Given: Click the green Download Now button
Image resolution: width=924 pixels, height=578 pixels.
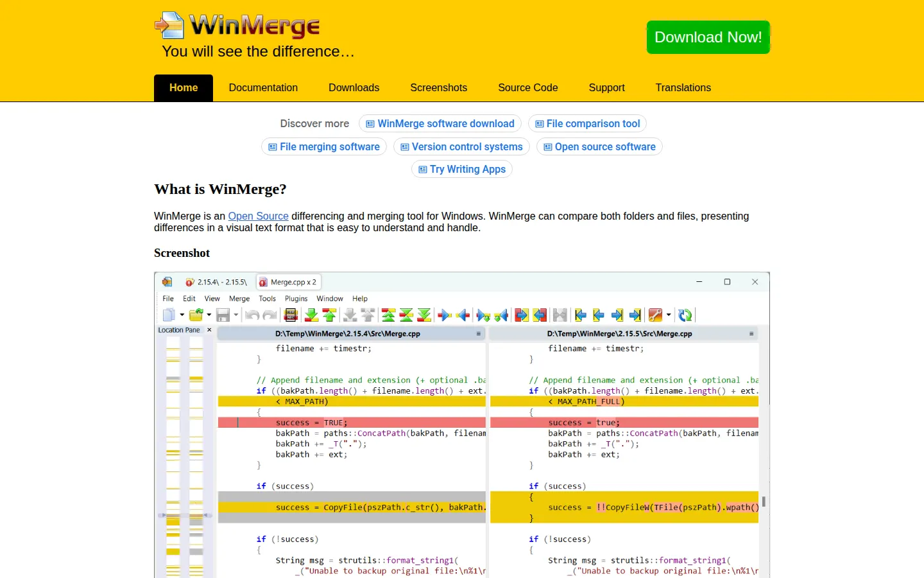Looking at the screenshot, I should 708,37.
